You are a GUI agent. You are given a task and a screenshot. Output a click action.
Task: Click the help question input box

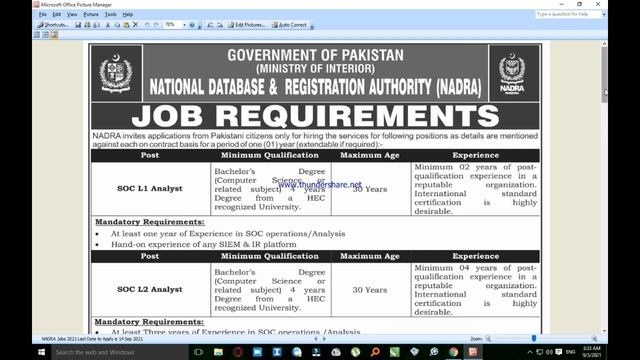[568, 14]
